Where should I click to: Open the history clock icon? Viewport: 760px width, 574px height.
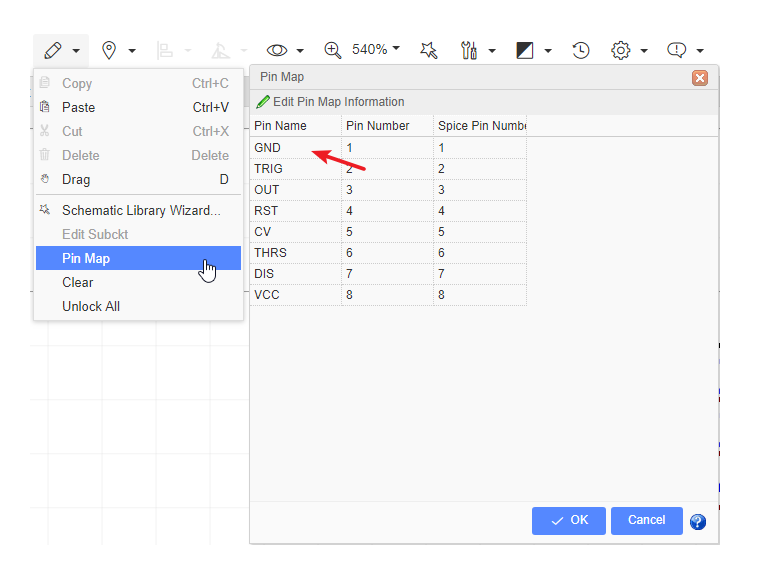coord(581,50)
